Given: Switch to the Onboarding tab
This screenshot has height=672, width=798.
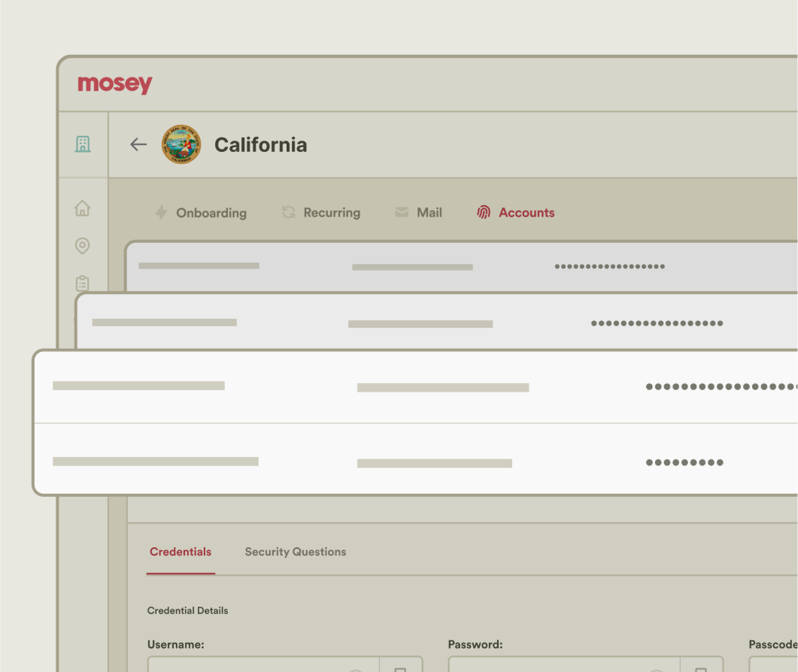Looking at the screenshot, I should coord(201,213).
